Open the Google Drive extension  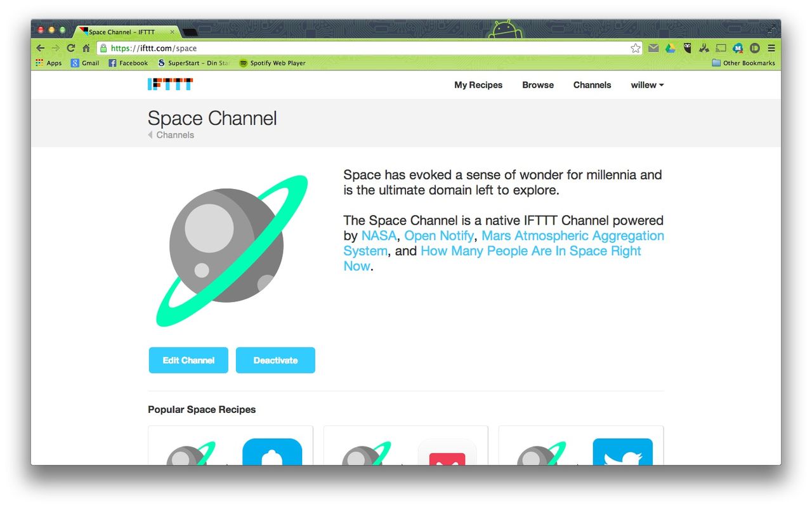point(670,48)
